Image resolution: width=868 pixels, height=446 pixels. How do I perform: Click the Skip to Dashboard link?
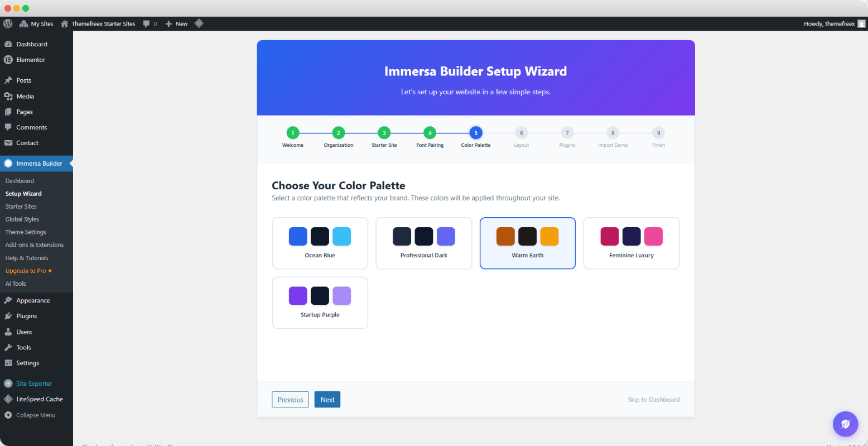click(653, 399)
